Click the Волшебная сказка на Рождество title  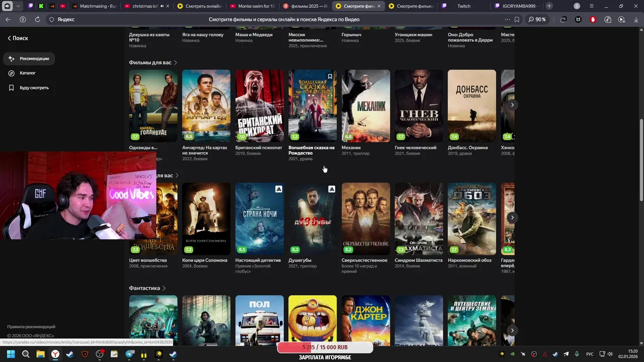(x=311, y=150)
